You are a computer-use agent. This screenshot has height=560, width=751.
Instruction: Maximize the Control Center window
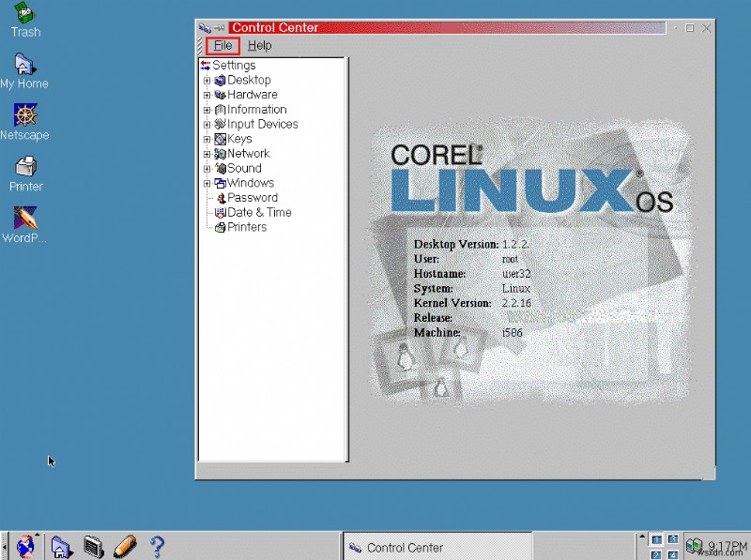pos(690,28)
